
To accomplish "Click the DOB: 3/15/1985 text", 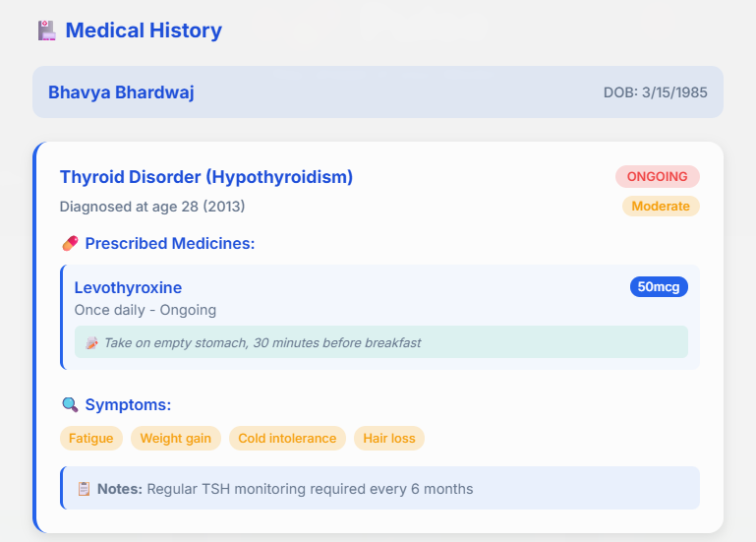I will (655, 92).
